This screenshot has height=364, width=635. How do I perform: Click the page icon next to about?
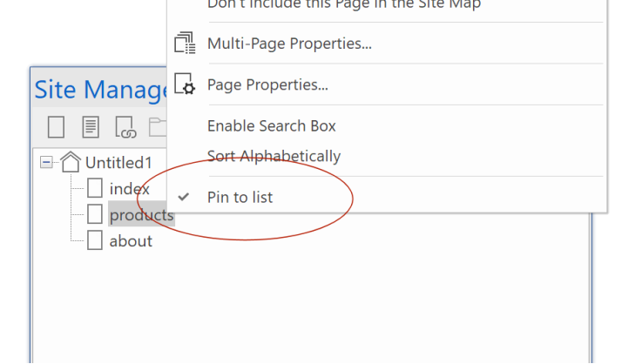point(95,241)
